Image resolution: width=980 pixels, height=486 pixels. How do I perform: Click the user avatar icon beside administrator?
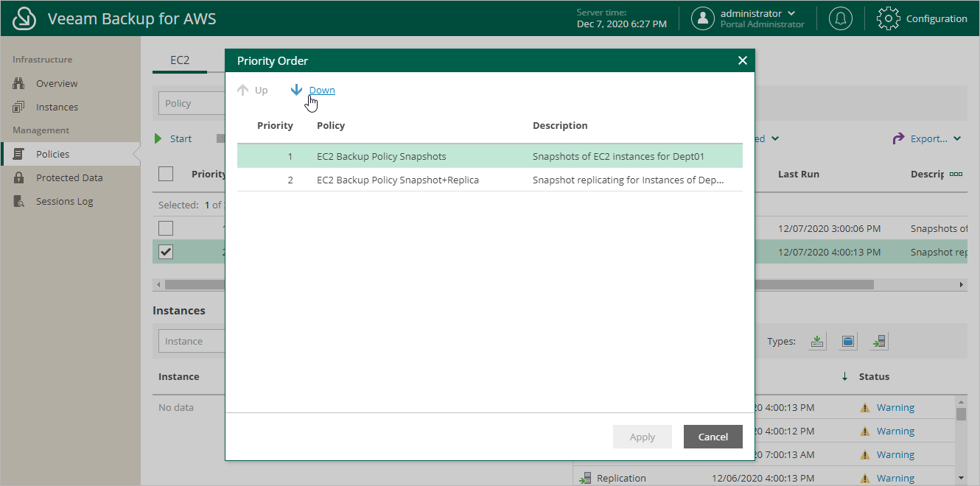pos(703,18)
